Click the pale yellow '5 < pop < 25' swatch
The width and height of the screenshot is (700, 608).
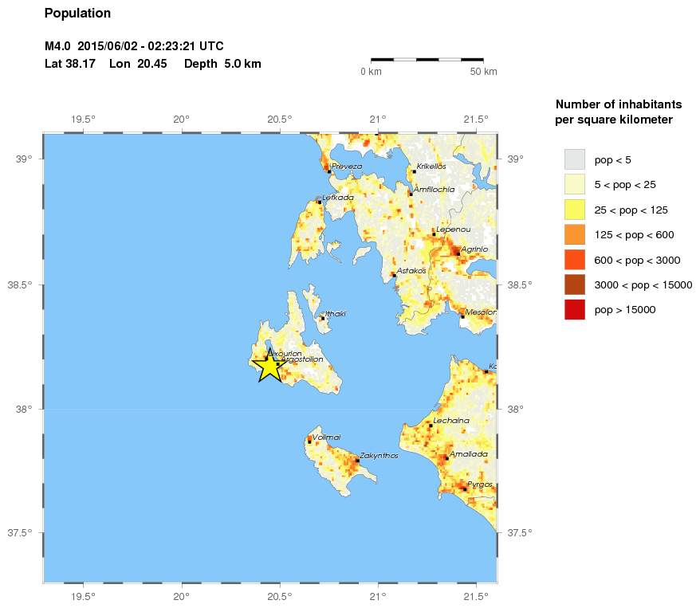575,185
